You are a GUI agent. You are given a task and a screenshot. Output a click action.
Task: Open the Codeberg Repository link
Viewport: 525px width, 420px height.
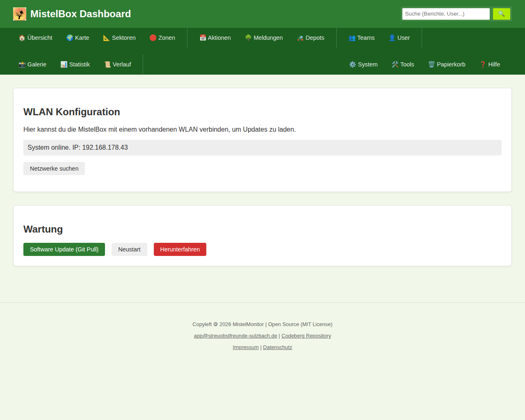click(306, 336)
